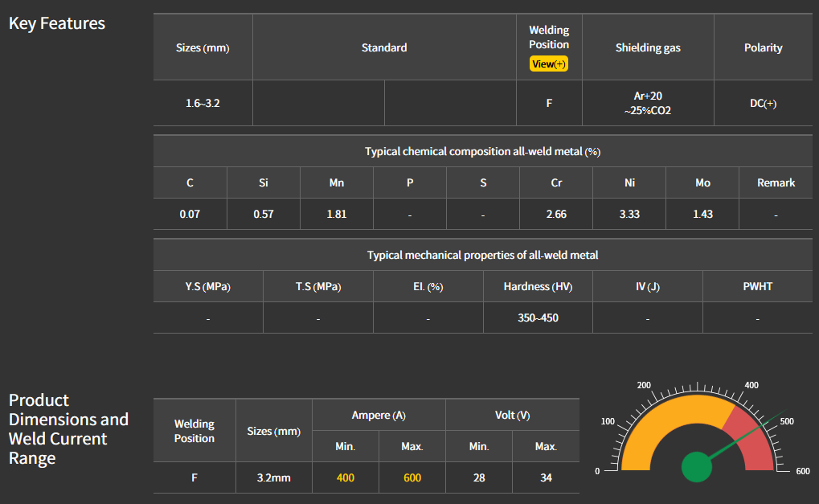The width and height of the screenshot is (819, 504).
Task: Select the Shielding gas column header
Action: click(648, 47)
